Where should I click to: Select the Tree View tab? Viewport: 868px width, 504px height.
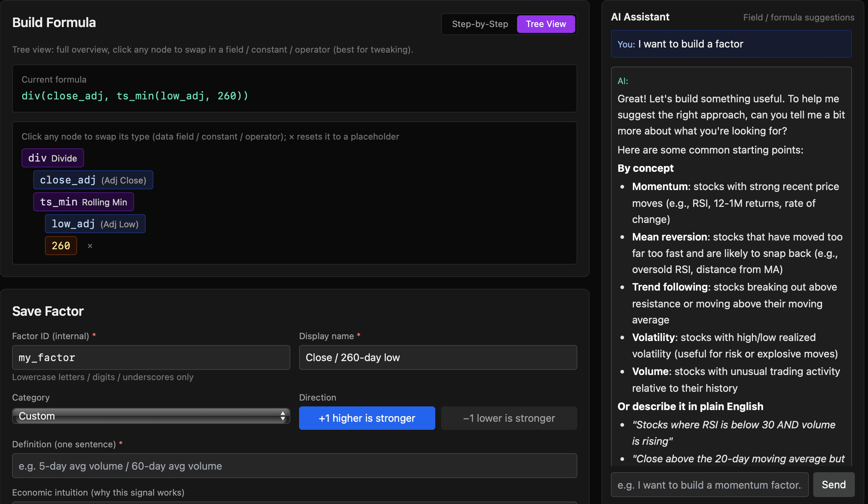pyautogui.click(x=546, y=24)
